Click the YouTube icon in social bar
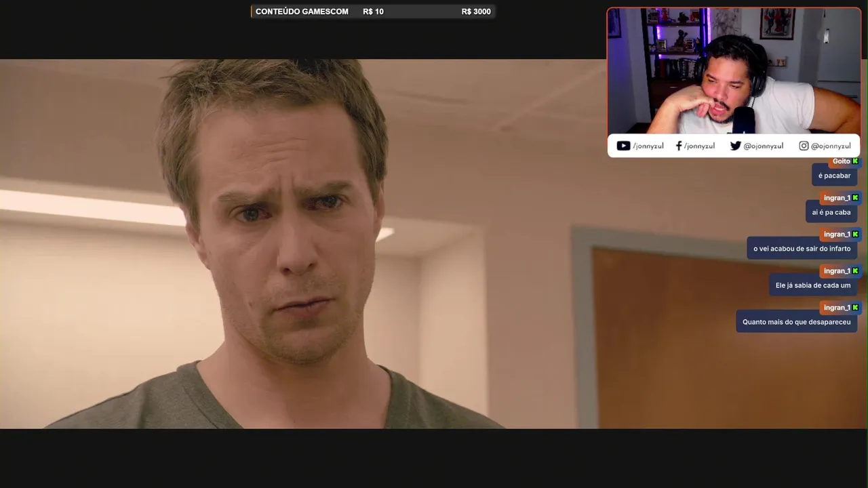Viewport: 868px width, 488px height. [623, 146]
